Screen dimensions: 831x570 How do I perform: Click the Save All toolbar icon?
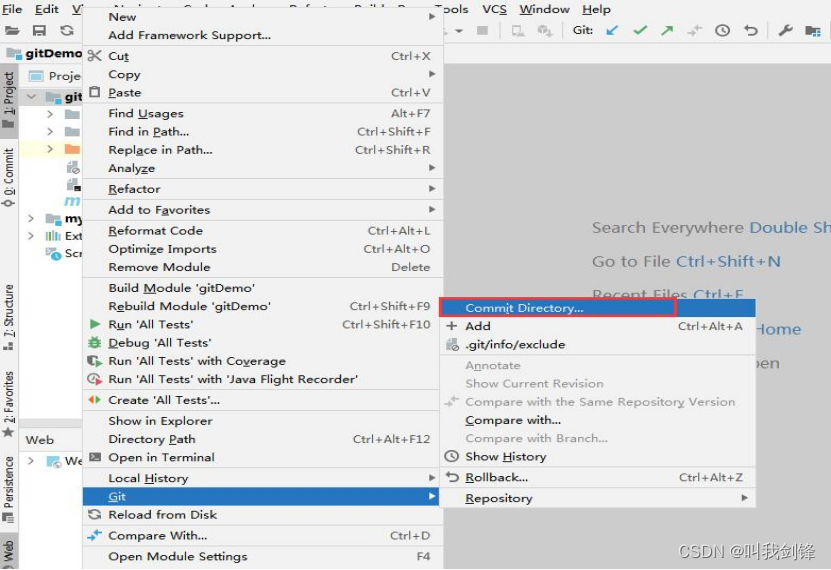(39, 31)
